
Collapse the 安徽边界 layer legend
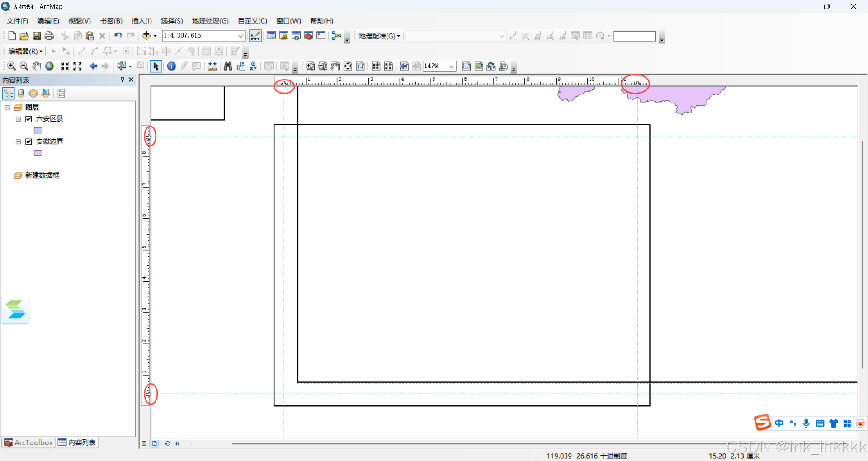pos(19,141)
